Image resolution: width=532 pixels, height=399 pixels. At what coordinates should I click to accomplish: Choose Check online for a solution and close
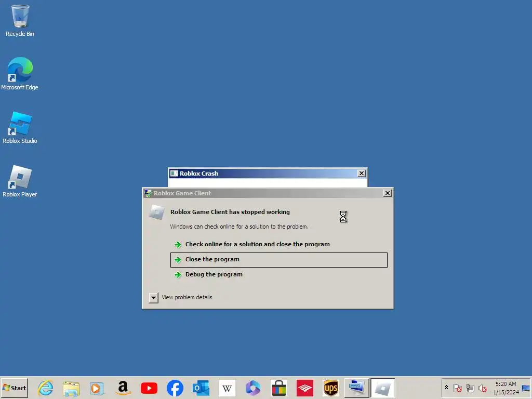[278, 244]
